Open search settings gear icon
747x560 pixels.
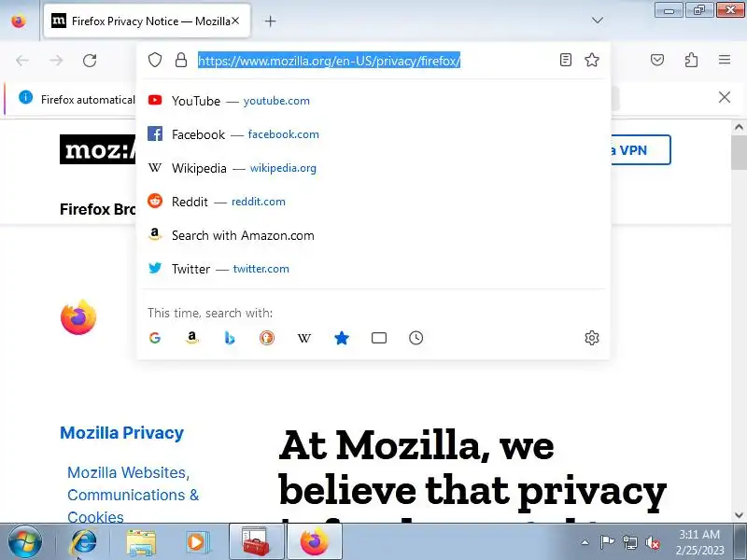coord(592,338)
